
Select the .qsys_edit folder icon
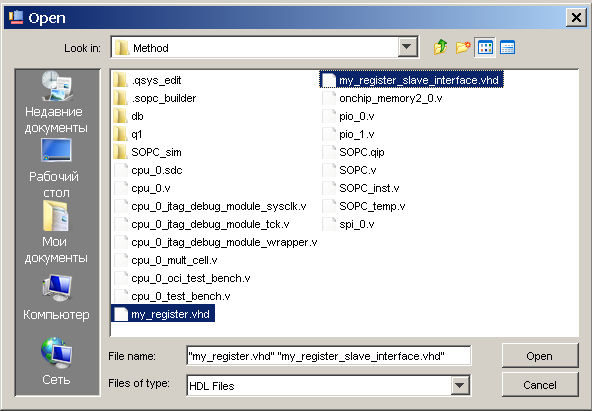pos(120,80)
